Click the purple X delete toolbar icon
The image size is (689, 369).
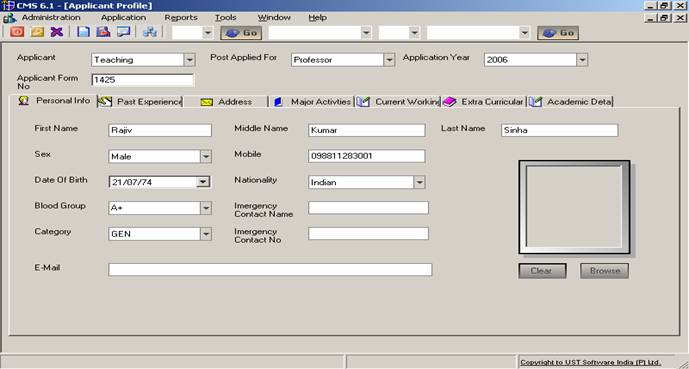57,32
